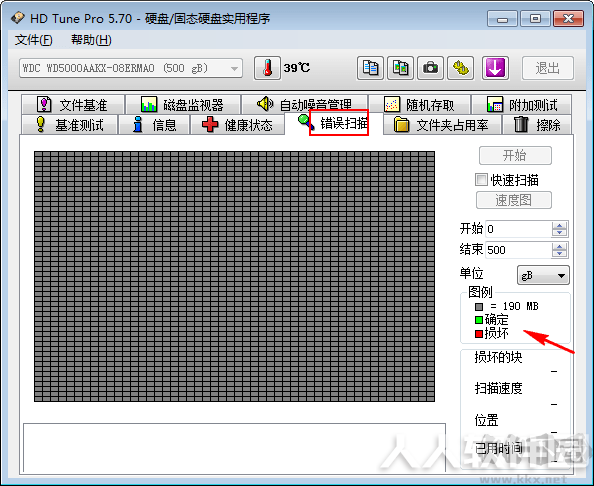This screenshot has width=594, height=486.
Task: Save screenshot with the camera icon
Action: pos(430,68)
